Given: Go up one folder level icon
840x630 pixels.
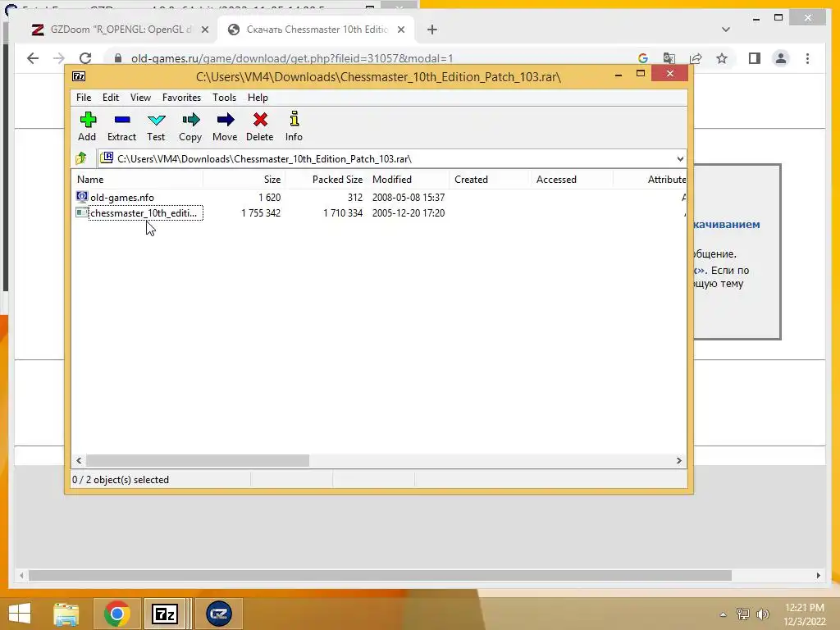Looking at the screenshot, I should [x=81, y=158].
